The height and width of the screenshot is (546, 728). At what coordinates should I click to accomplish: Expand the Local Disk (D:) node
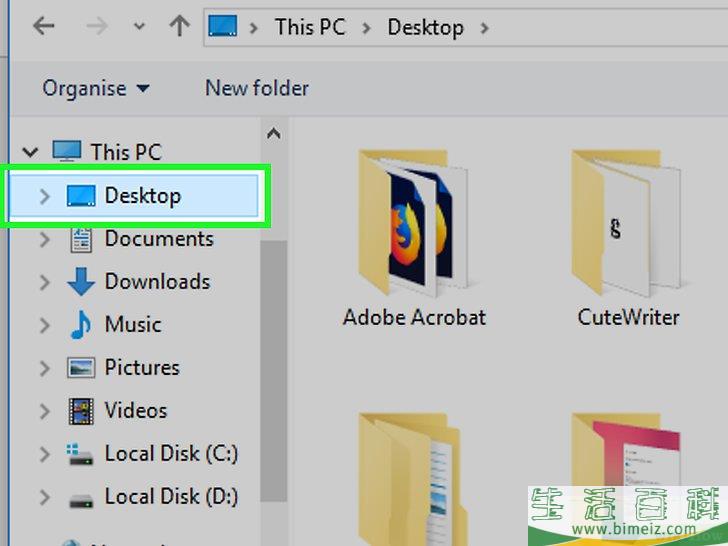(x=45, y=497)
